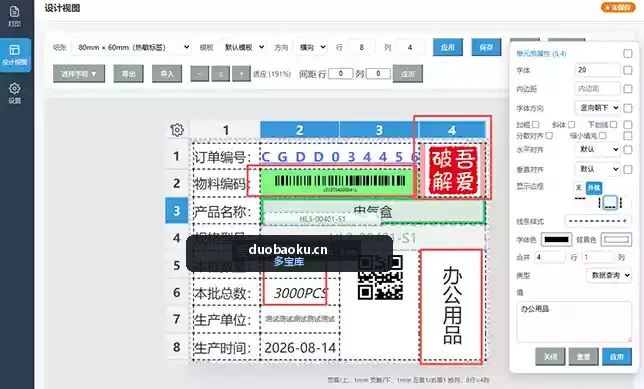
Task: Select the QR code on the label
Action: coord(380,278)
